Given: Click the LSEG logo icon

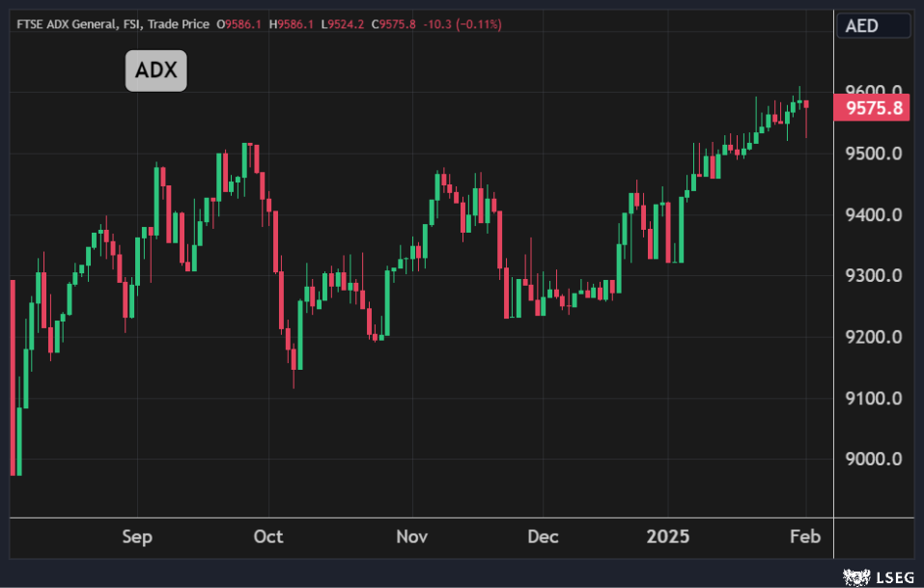Looking at the screenshot, I should (854, 576).
